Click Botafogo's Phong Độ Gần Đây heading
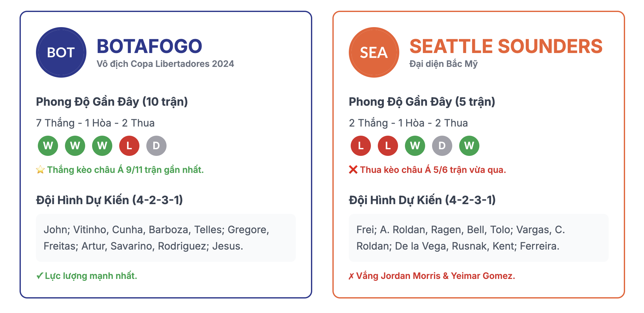Screen dimensions: 644x313 point(112,102)
